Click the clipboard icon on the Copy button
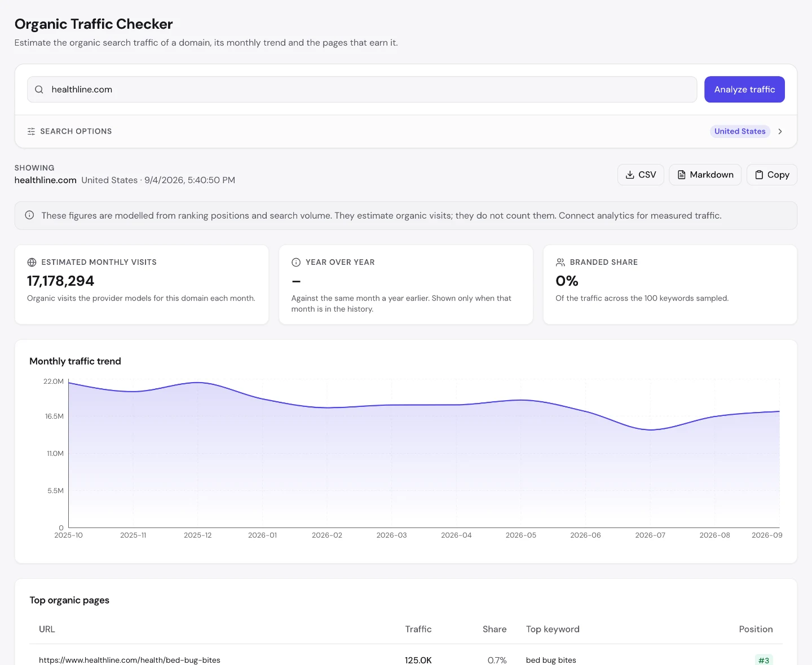812x665 pixels. [x=759, y=175]
